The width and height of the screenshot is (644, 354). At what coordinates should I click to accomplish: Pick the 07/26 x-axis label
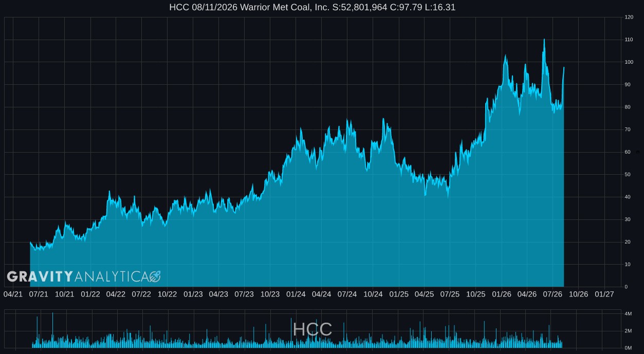(553, 294)
